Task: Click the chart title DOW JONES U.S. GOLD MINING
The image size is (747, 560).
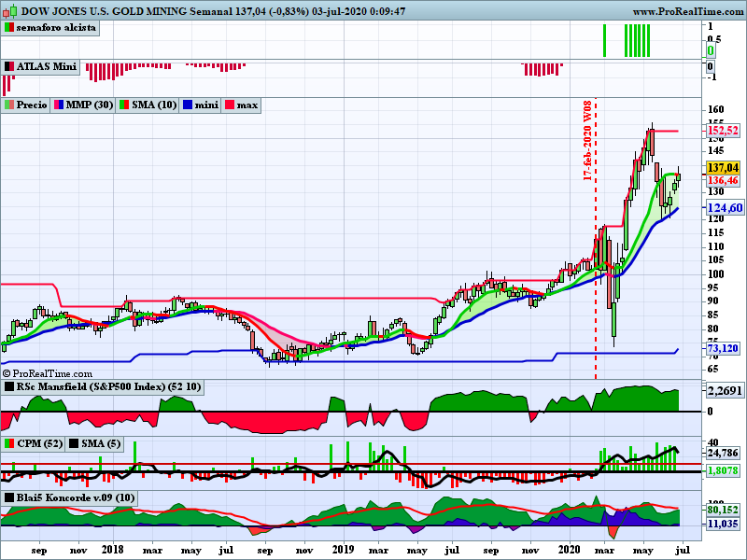Action: [x=104, y=11]
